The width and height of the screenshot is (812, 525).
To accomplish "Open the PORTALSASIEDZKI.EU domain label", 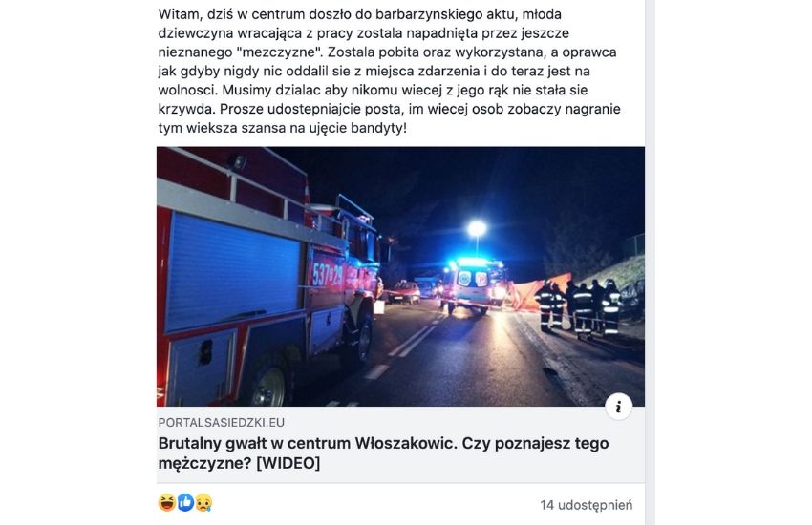I will click(x=221, y=423).
